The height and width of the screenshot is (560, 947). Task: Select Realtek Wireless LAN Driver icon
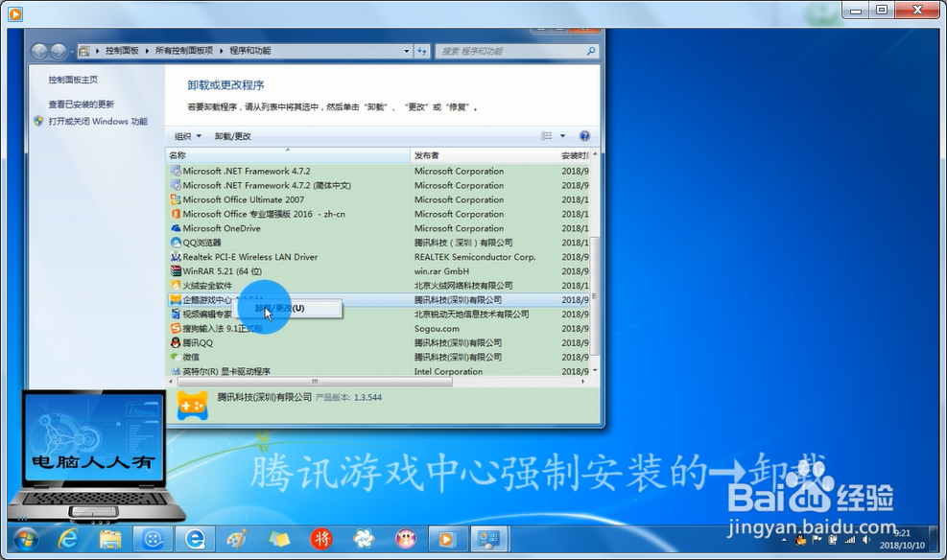pyautogui.click(x=176, y=257)
